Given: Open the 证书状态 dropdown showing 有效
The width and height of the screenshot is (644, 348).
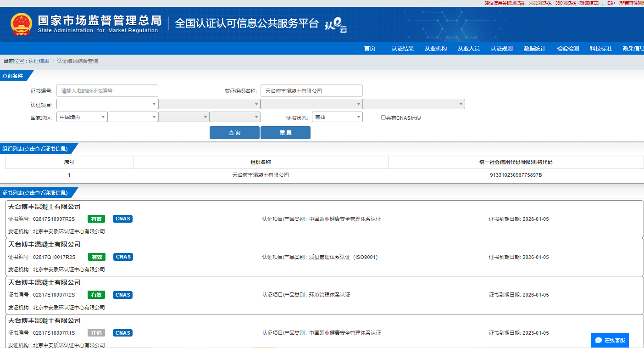Looking at the screenshot, I should pyautogui.click(x=337, y=117).
